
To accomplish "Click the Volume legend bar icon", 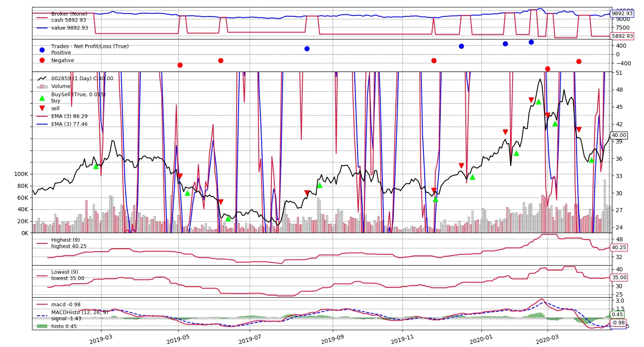I will pos(42,86).
